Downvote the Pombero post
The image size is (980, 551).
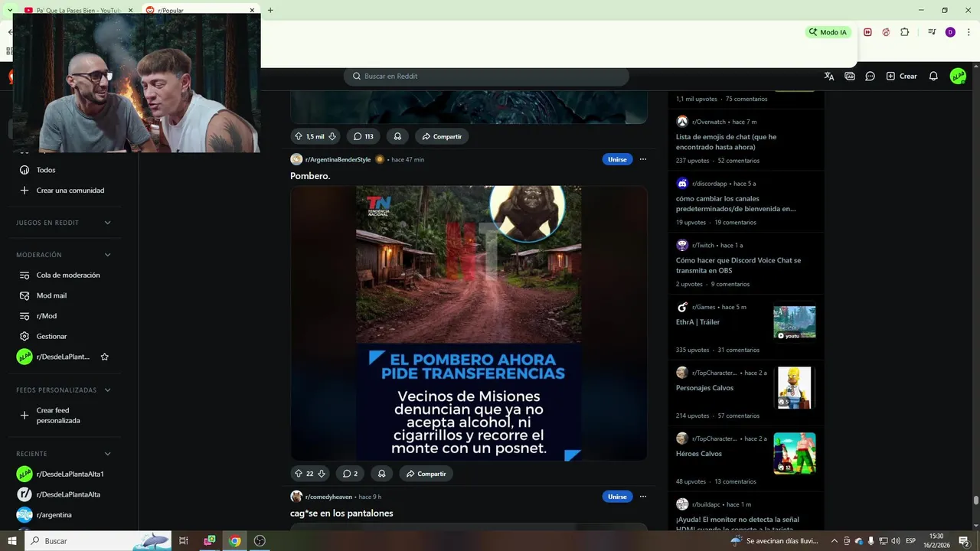pyautogui.click(x=322, y=474)
